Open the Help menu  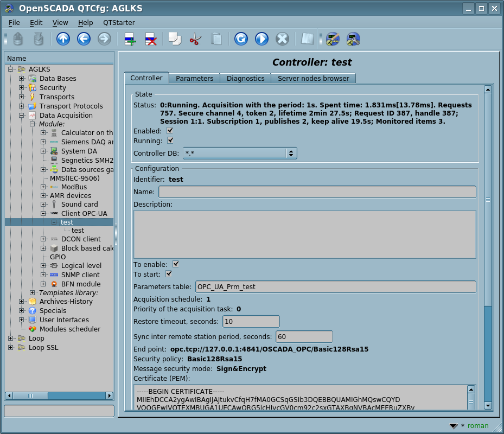(x=86, y=22)
